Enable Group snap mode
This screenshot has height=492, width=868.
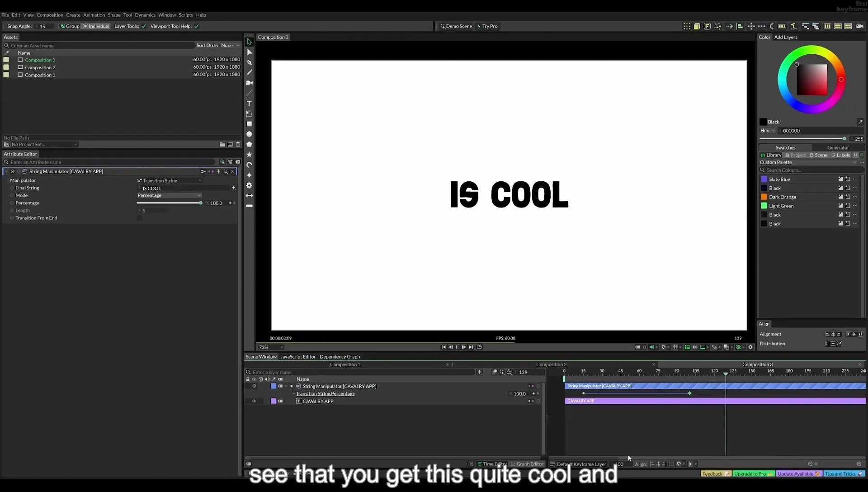pyautogui.click(x=70, y=26)
